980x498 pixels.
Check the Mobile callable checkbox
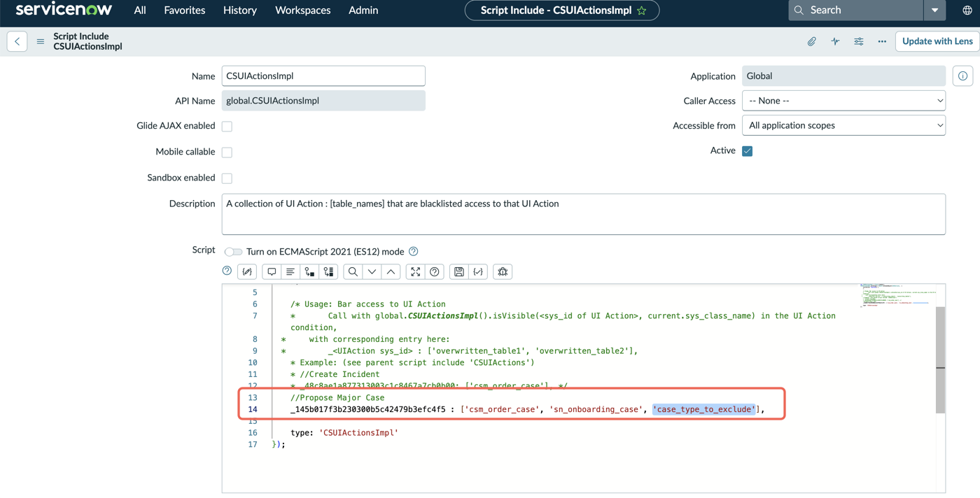click(x=227, y=152)
